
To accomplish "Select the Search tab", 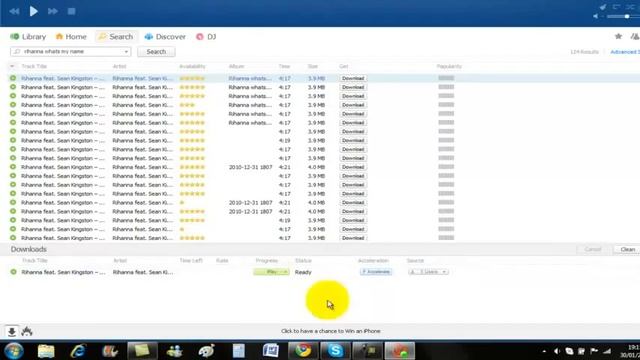I will (x=116, y=37).
